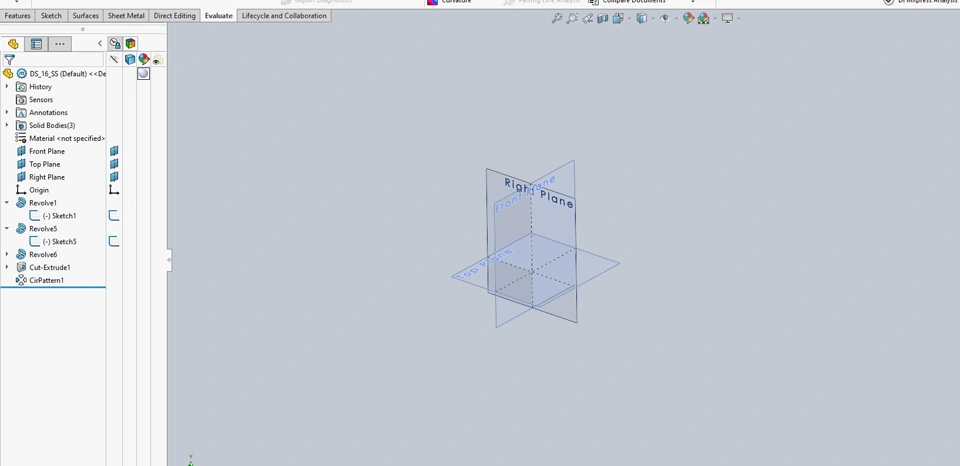Expand the History folder

pyautogui.click(x=7, y=87)
